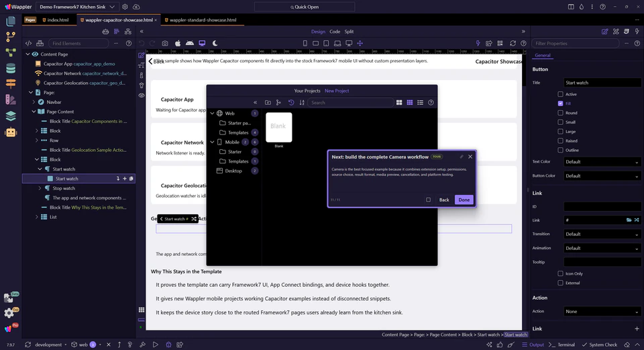Switch preview to Android theme
This screenshot has height=350, width=644.
click(x=190, y=43)
